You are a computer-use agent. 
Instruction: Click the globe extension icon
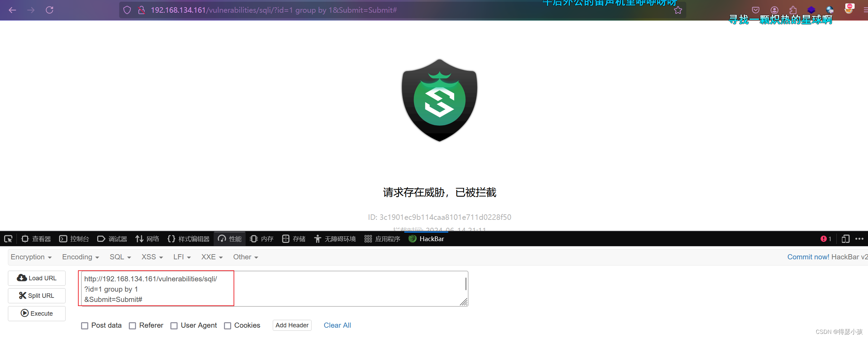(830, 10)
